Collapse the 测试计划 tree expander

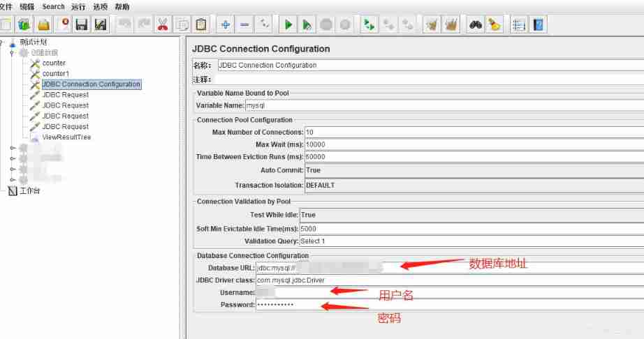tap(1, 42)
